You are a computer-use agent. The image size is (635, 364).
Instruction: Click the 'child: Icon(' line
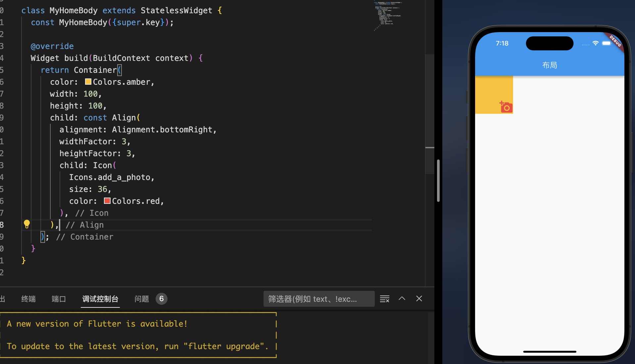[x=88, y=165]
